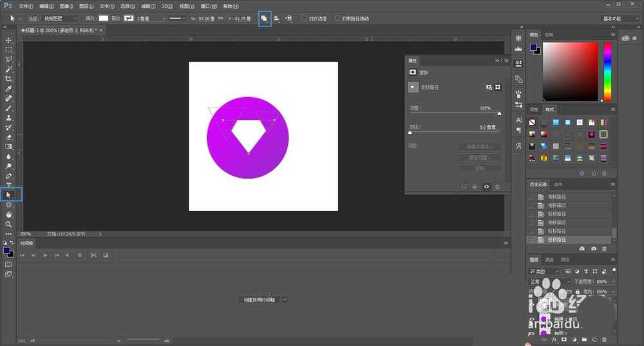
Task: Select the Eraser tool
Action: pos(8,136)
